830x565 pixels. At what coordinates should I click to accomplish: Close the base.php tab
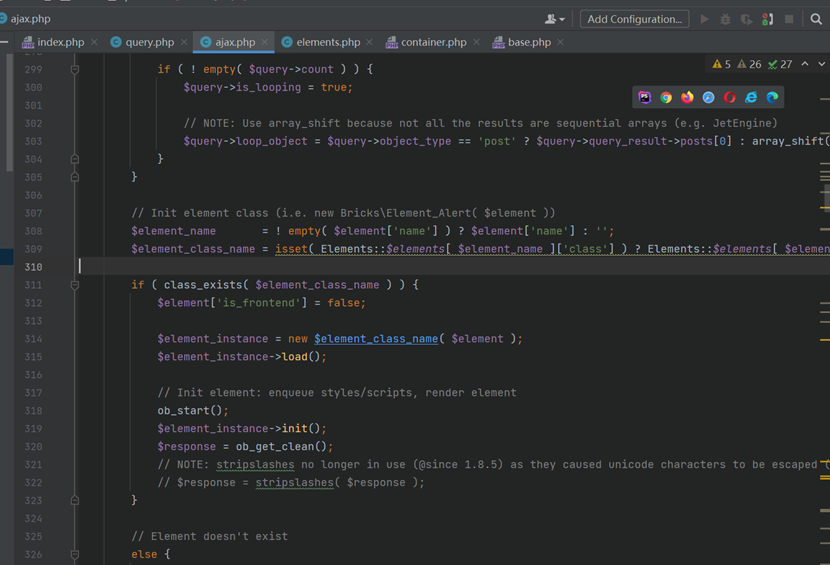[561, 42]
